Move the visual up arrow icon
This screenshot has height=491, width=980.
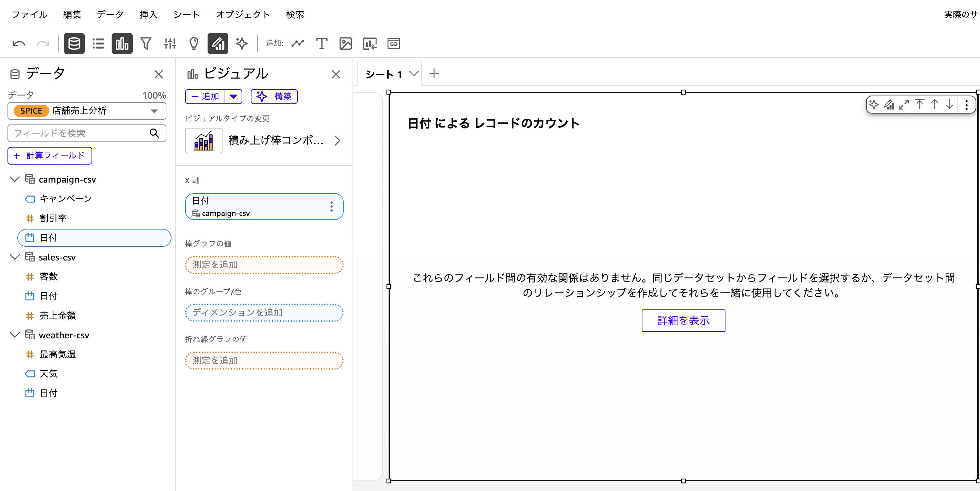tap(935, 104)
